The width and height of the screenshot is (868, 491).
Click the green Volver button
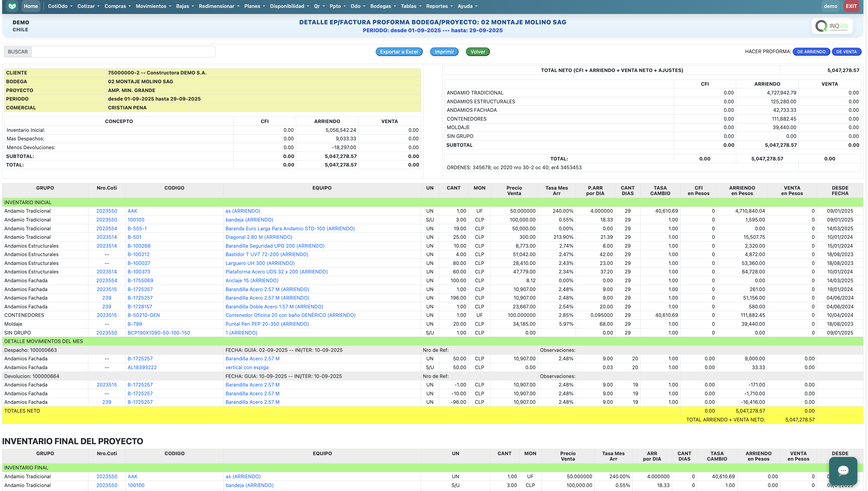tap(477, 52)
